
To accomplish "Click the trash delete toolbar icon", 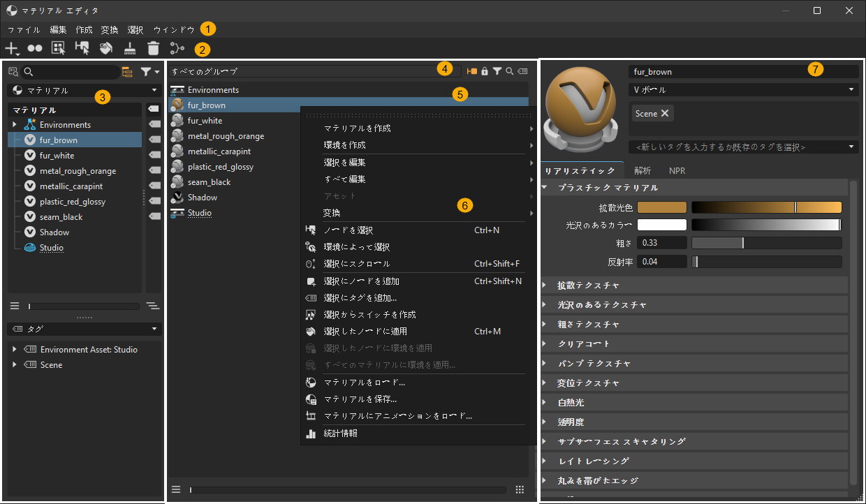I will [153, 49].
